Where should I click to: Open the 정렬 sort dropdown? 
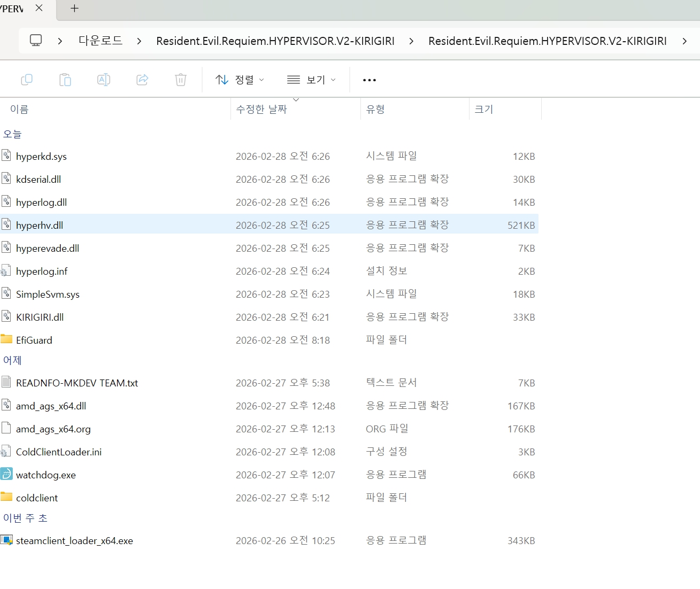coord(240,80)
